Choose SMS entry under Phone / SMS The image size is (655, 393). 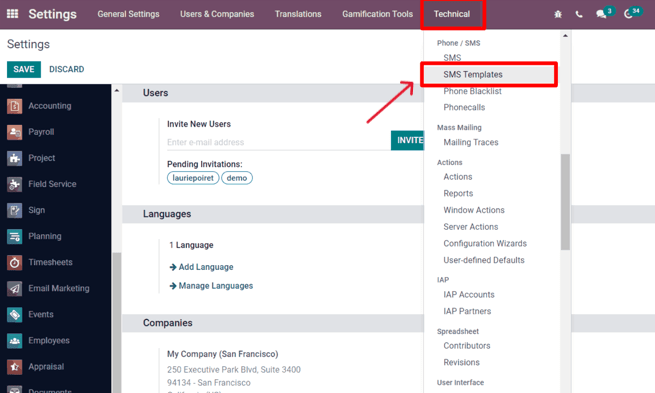pos(452,58)
